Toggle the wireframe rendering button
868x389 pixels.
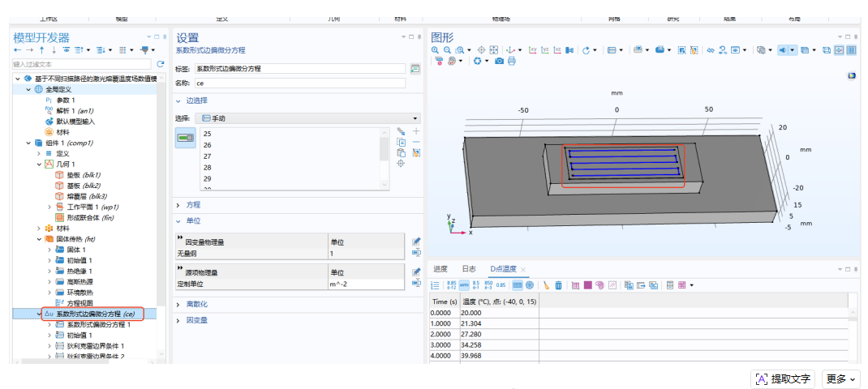tap(826, 49)
